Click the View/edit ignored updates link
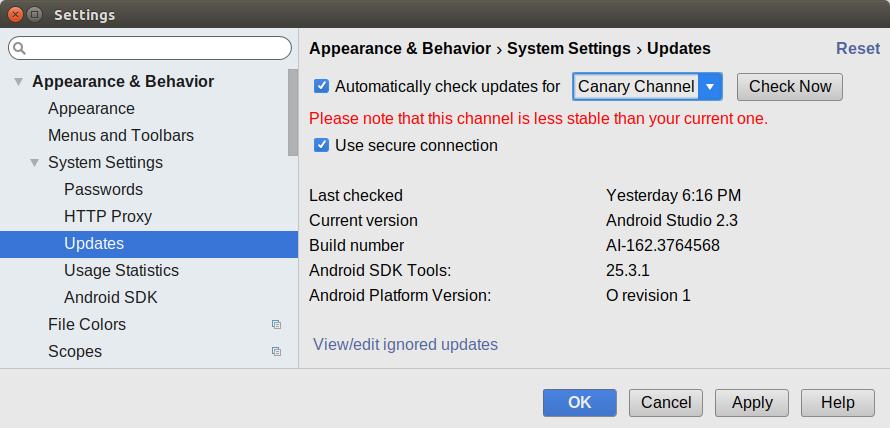 click(405, 345)
